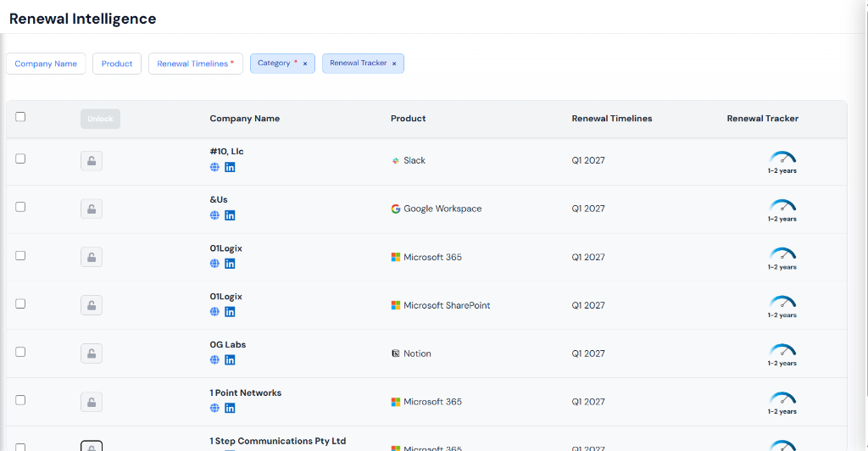The height and width of the screenshot is (451, 868).
Task: Click lock icon in Microsoft SharePoint row
Action: [92, 305]
